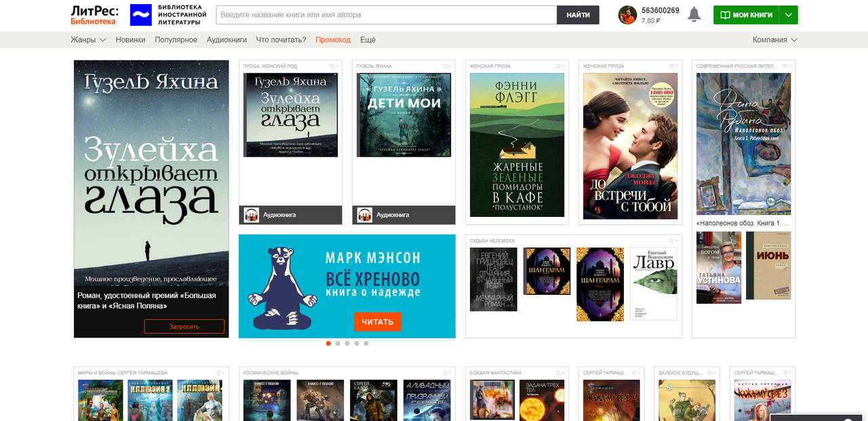Open the card menu icon for Гузель Яхина
Viewport: 868px width, 421px height.
click(x=446, y=66)
